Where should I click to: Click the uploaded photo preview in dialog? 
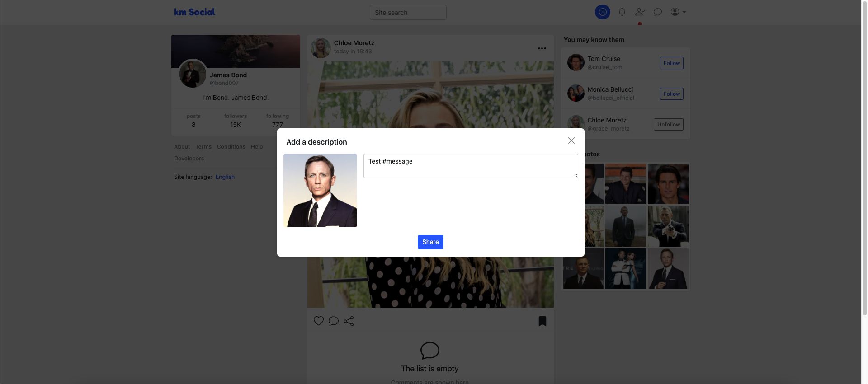320,191
